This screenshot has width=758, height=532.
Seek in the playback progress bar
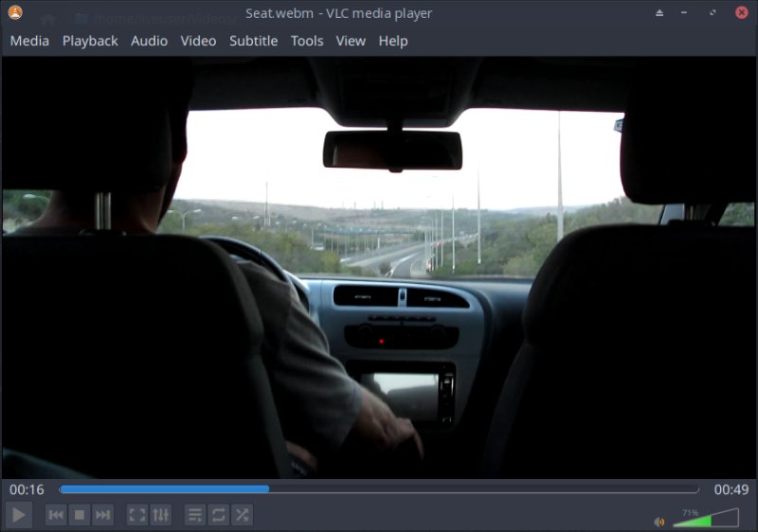(379, 489)
